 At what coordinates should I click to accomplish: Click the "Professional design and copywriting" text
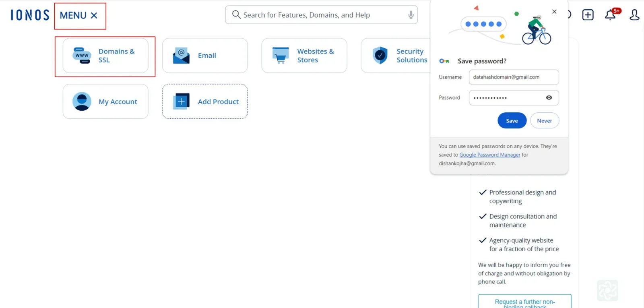522,196
